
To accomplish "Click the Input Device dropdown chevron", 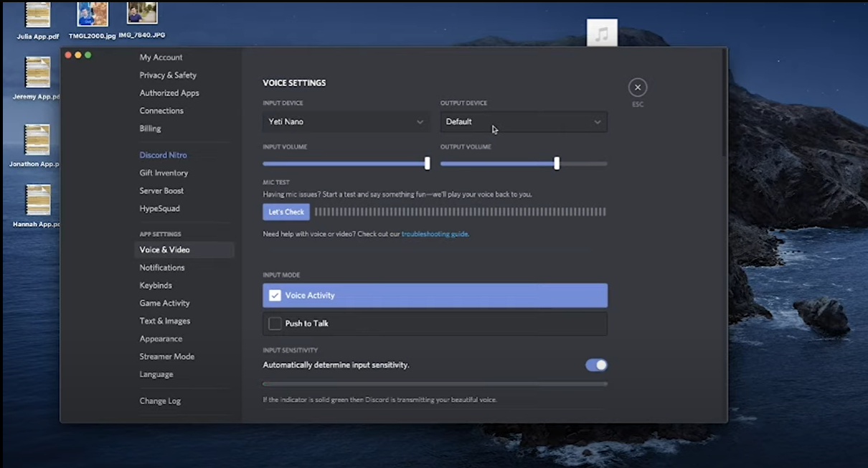I will click(x=420, y=122).
